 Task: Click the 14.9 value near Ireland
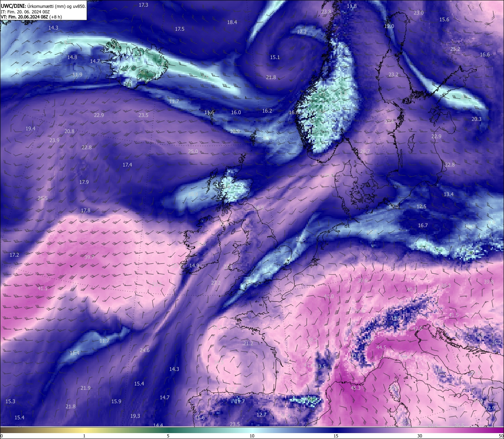pos(194,265)
